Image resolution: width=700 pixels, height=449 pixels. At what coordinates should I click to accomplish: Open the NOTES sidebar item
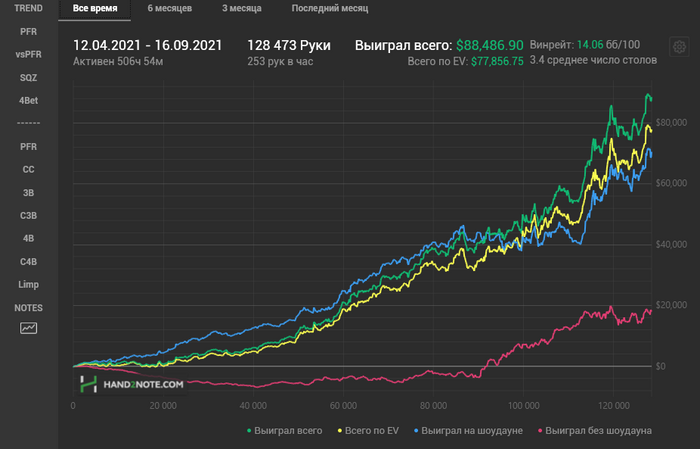(x=29, y=308)
